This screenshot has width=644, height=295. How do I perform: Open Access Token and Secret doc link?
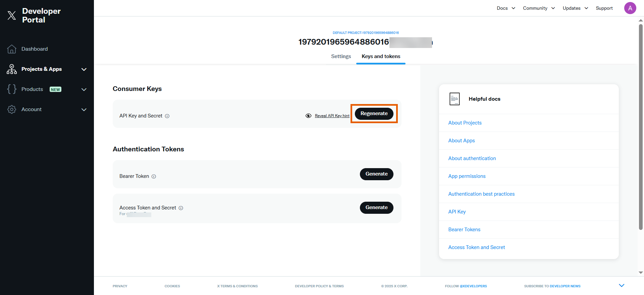pos(476,247)
